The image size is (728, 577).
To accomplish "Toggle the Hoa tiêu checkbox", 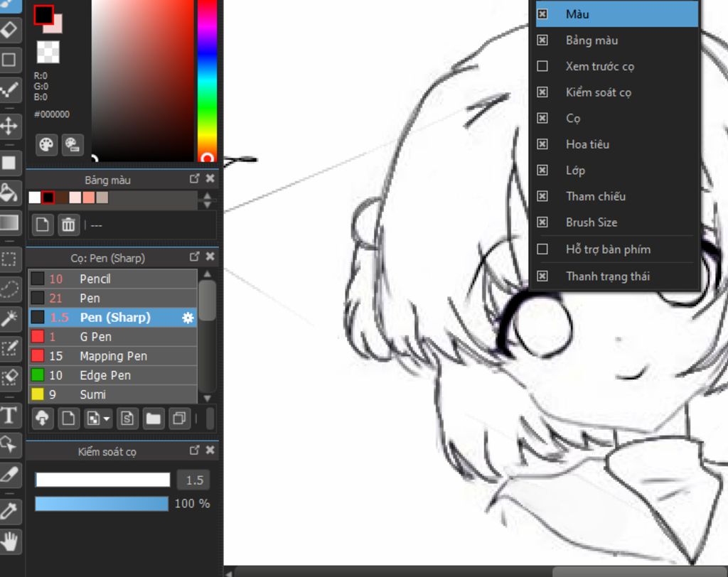I will coord(542,144).
